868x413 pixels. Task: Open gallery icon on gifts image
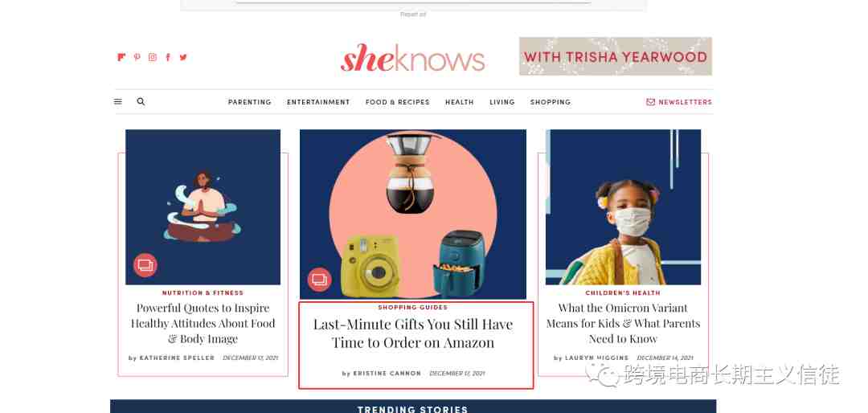319,280
